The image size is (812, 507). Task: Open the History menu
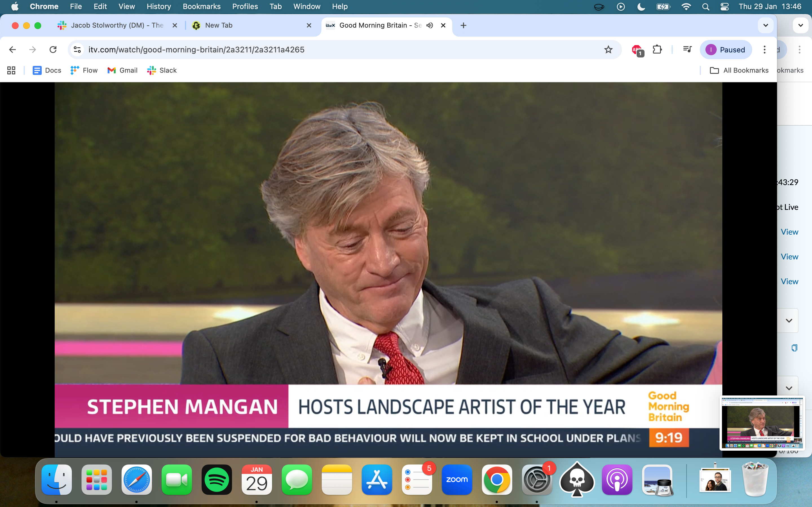tap(158, 6)
